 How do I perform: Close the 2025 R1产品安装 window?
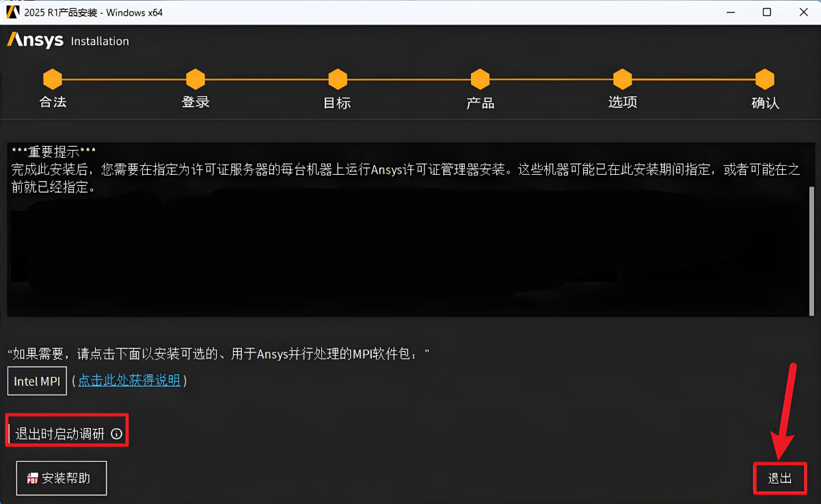[804, 12]
